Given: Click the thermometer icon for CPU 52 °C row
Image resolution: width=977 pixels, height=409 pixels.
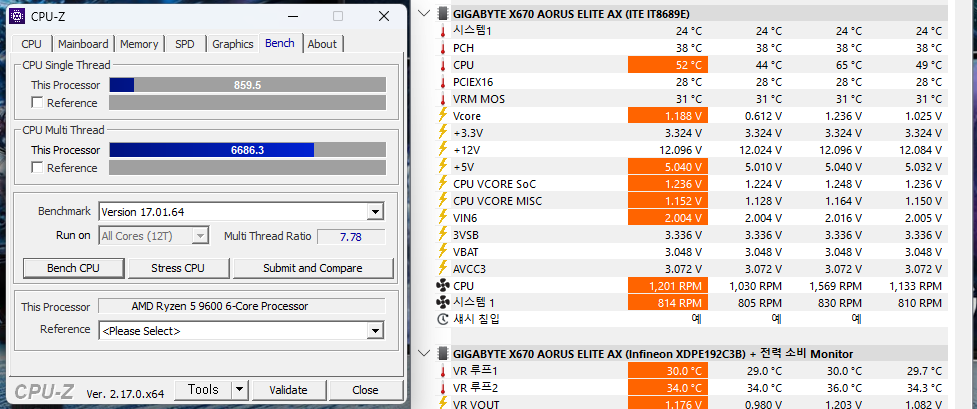Looking at the screenshot, I should tap(443, 65).
